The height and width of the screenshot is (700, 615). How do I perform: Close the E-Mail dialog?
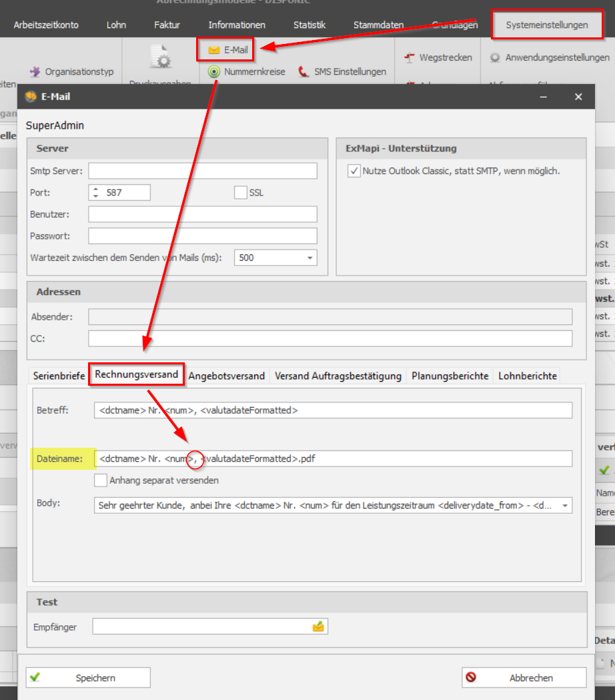(578, 97)
